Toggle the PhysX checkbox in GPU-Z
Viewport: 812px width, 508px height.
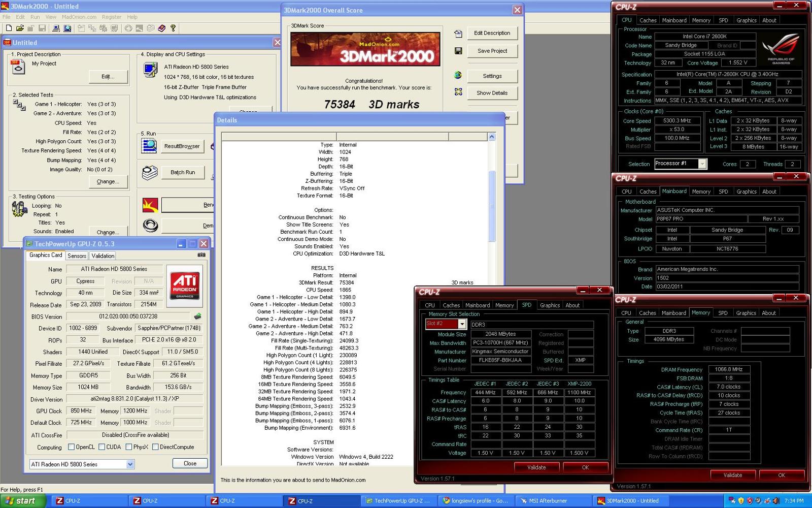point(129,447)
